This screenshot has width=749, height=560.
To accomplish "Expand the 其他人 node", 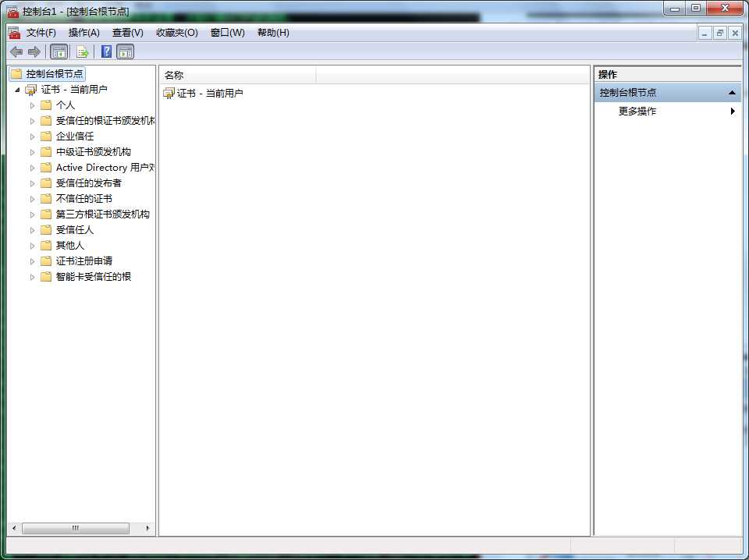I will pos(33,246).
